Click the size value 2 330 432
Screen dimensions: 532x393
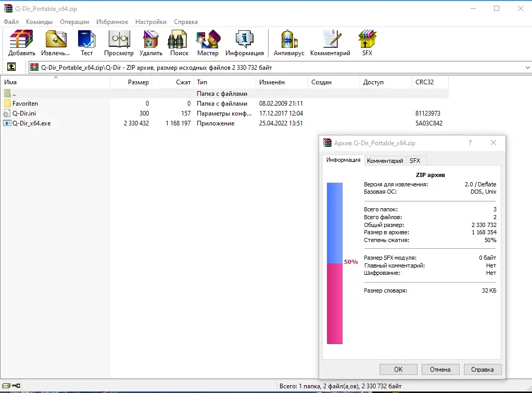(x=136, y=123)
